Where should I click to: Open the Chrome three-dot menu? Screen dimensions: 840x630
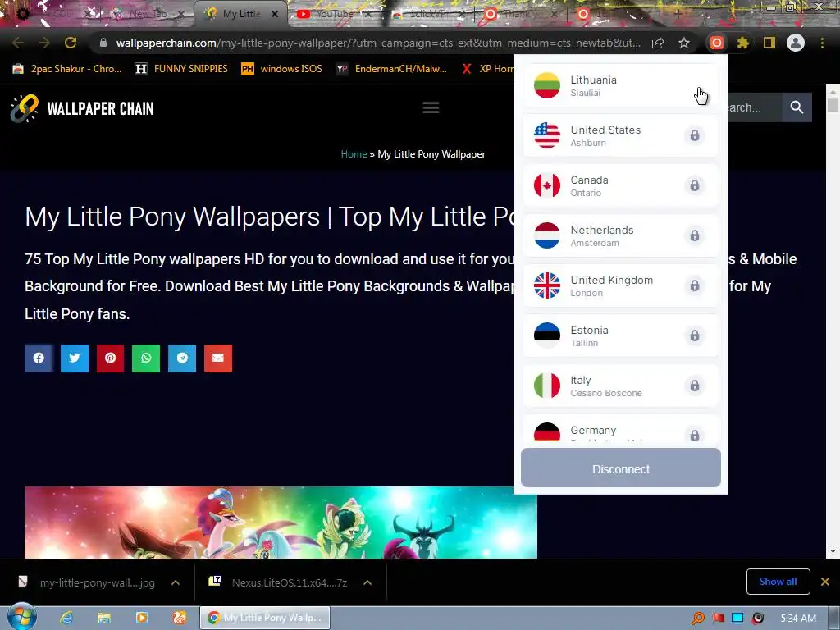[x=822, y=43]
